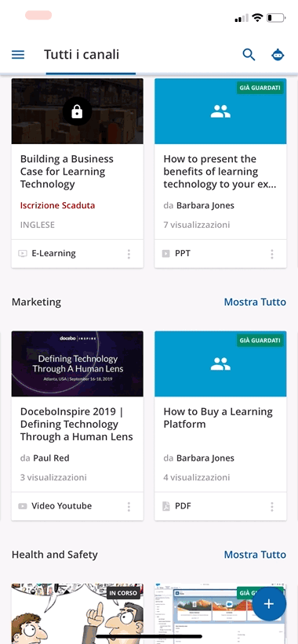Tap the lock icon on Business Case course
The width and height of the screenshot is (298, 644).
click(78, 111)
